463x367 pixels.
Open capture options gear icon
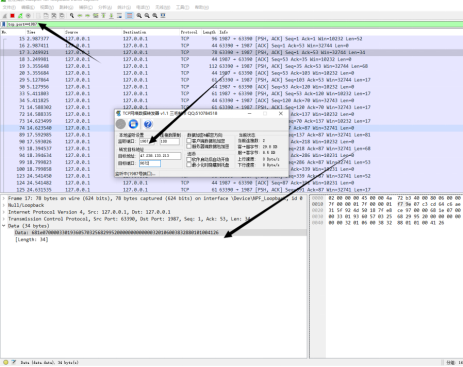point(28,16)
